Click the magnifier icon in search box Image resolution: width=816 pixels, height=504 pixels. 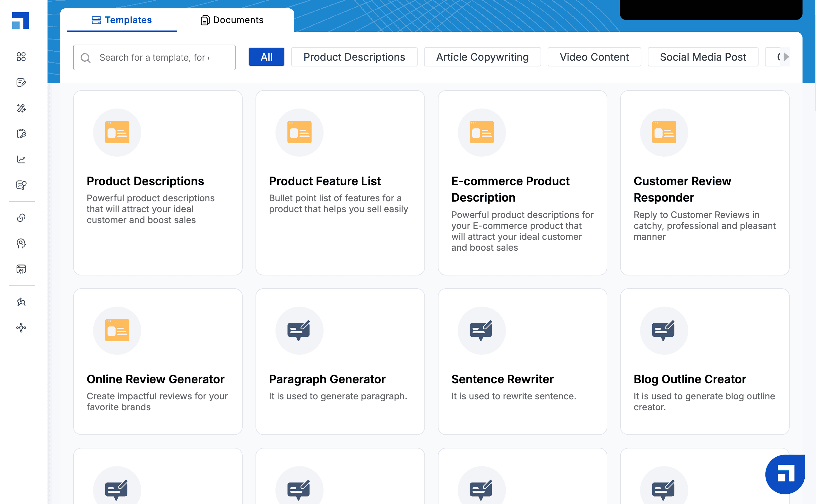tap(86, 58)
